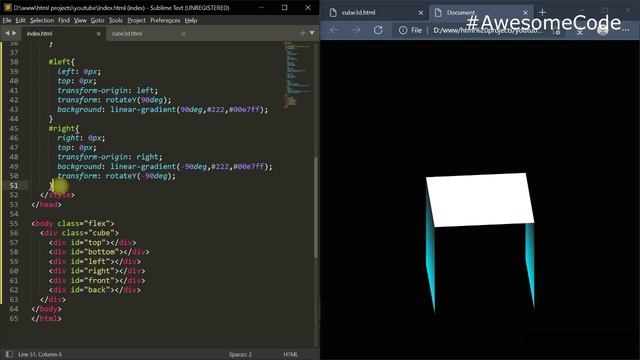Click the #right selector on line 45
640x360 pixels.
pyautogui.click(x=64, y=128)
